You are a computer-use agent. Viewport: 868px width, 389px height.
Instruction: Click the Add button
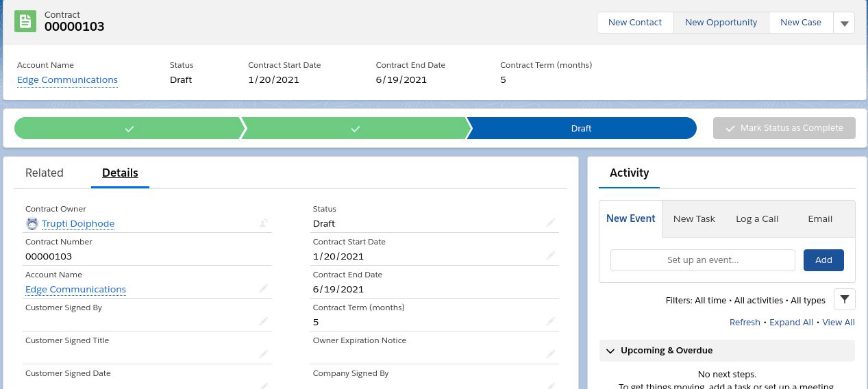(823, 260)
